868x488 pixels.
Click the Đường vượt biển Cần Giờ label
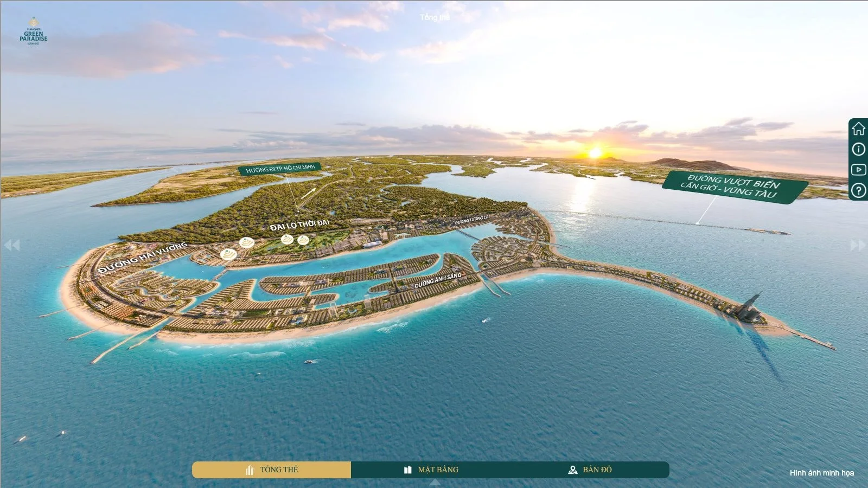735,186
